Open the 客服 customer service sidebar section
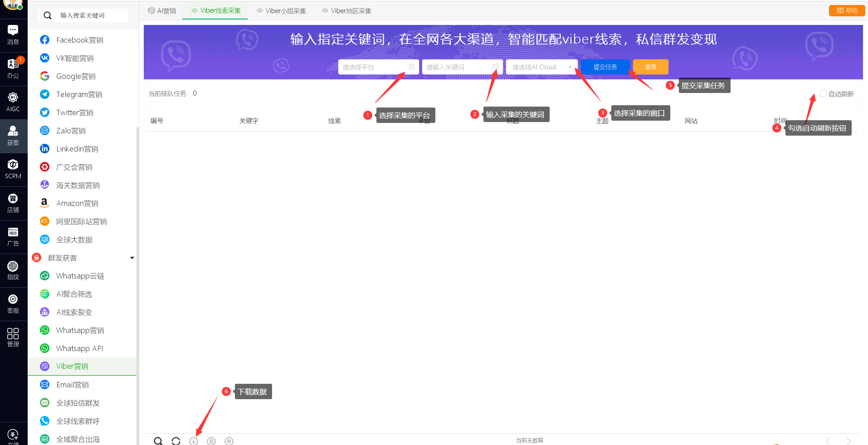The width and height of the screenshot is (868, 445). pos(13,303)
